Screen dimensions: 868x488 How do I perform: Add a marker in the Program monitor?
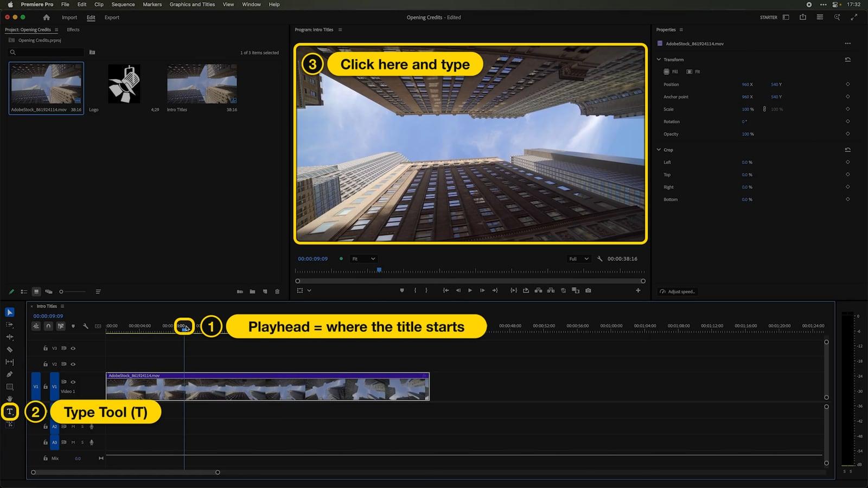coord(402,291)
